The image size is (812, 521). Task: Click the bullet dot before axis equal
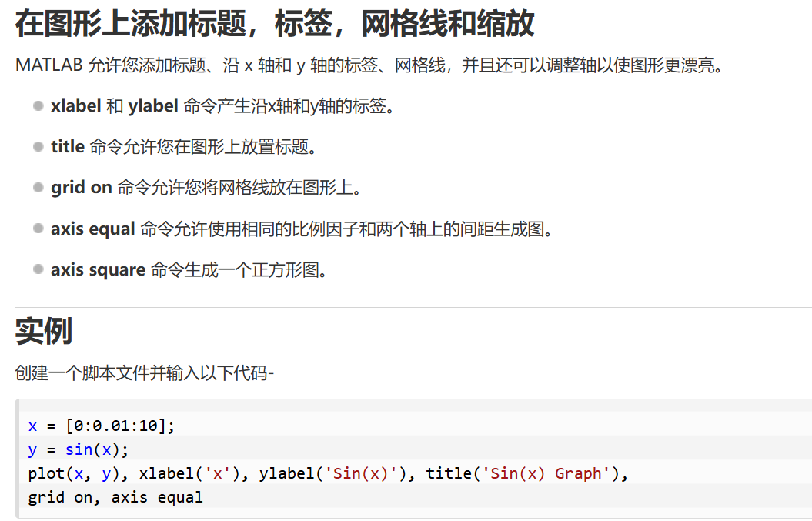pyautogui.click(x=38, y=229)
